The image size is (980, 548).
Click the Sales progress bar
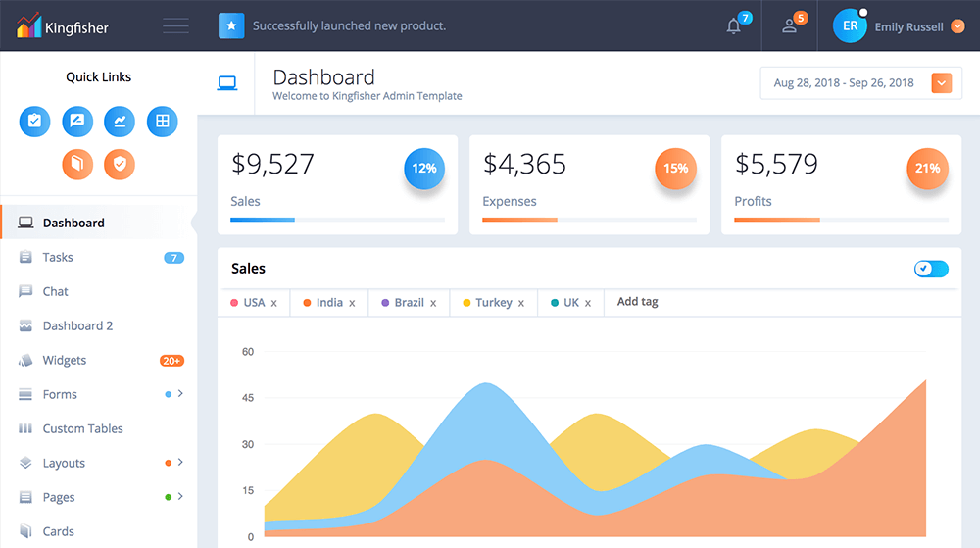point(337,220)
